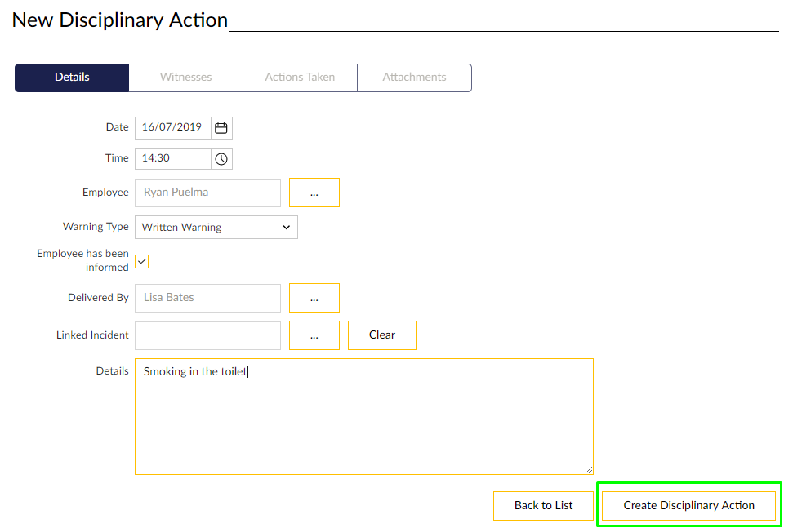Screen dimensions: 793x532
Task: Choose Delivered By person via ellipsis button
Action: click(314, 298)
